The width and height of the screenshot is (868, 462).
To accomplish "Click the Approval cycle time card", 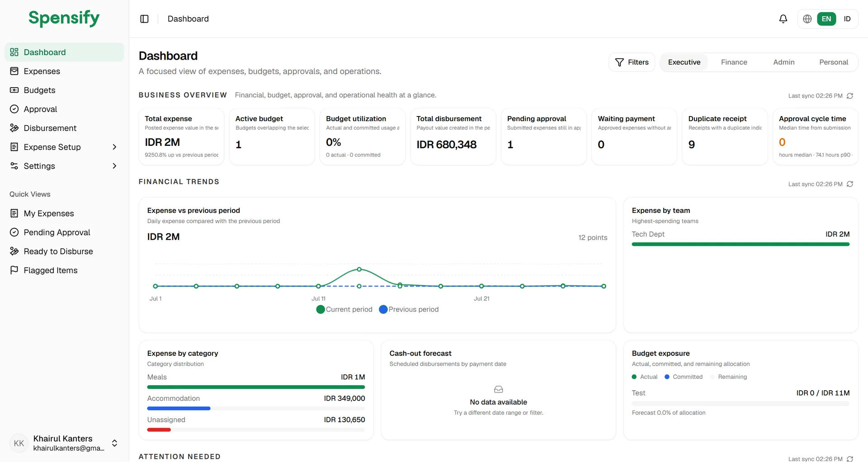I will click(x=815, y=136).
